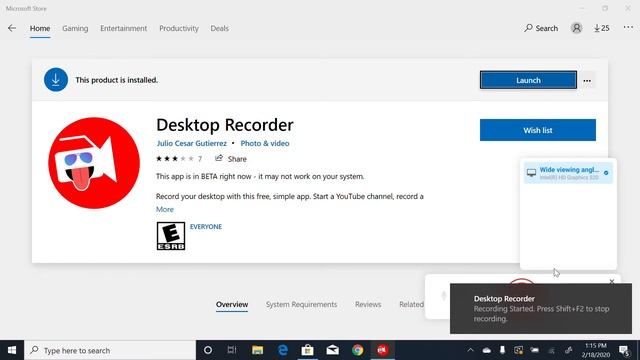Launch Microsoft Edge from the taskbar
640x360 pixels.
282,350
